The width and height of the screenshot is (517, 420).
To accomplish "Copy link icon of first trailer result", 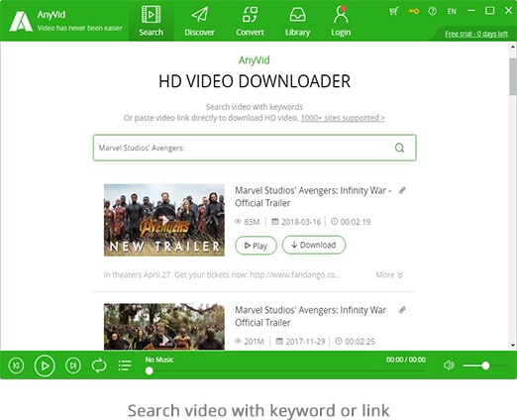I will coord(402,190).
